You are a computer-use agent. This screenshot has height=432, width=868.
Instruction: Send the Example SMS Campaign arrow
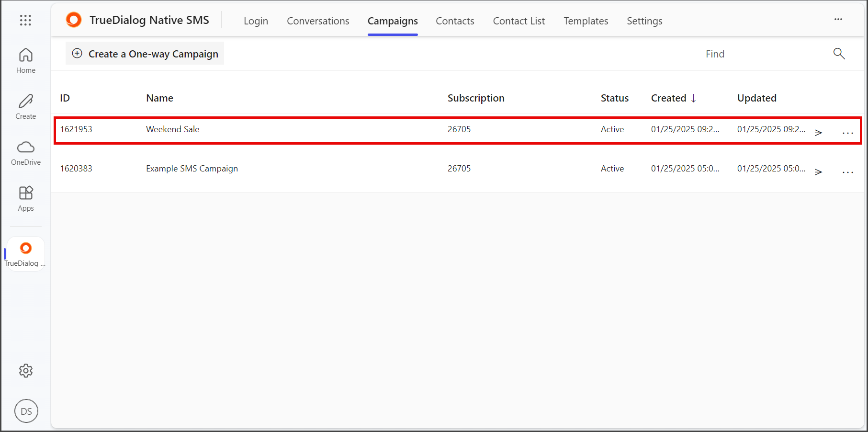[818, 172]
